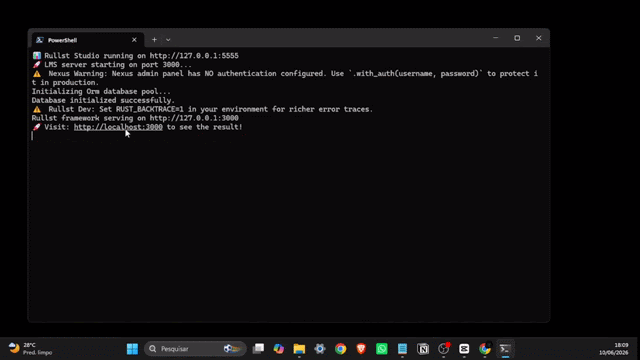This screenshot has height=360, width=640.
Task: Minimize the PowerShell window
Action: [496, 38]
